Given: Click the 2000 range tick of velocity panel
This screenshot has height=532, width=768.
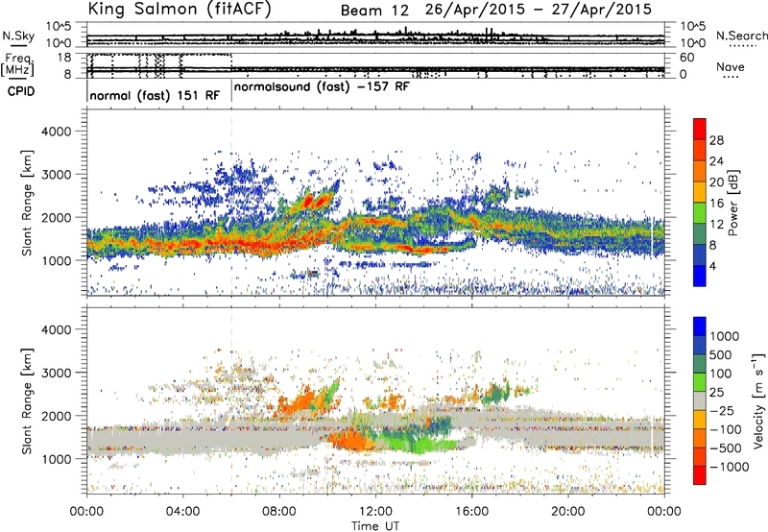Looking at the screenshot, I should 56,416.
